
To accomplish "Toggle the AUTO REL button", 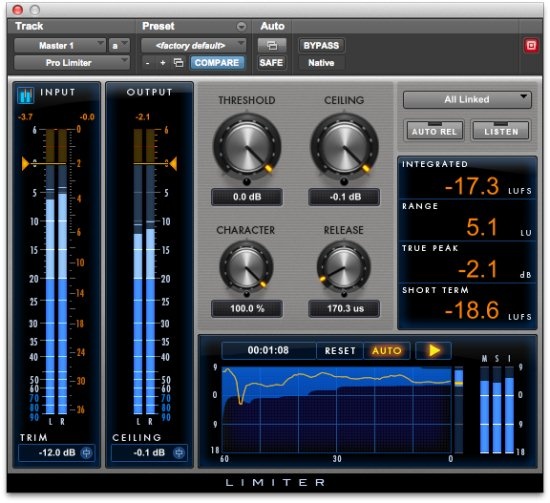I will tap(434, 131).
